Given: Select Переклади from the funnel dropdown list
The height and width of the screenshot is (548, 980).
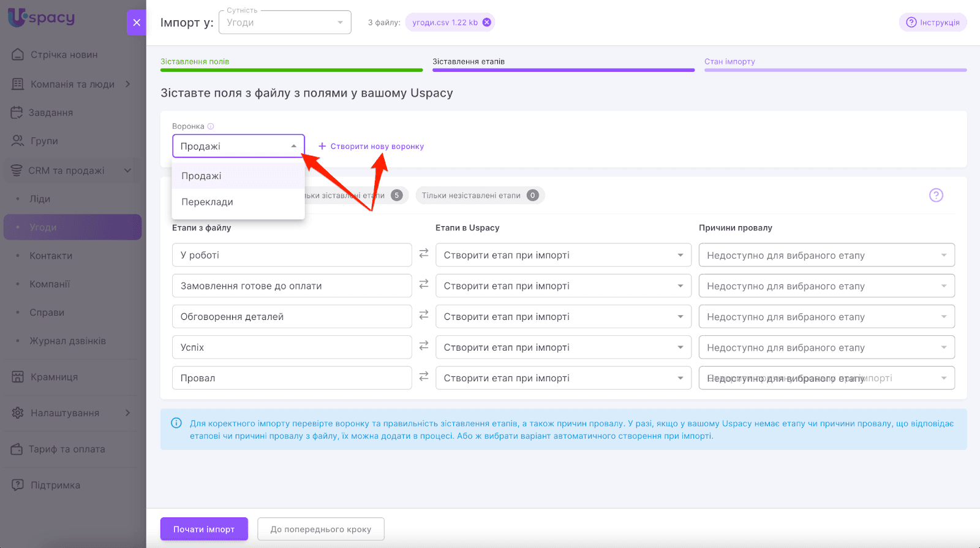Looking at the screenshot, I should [x=207, y=202].
